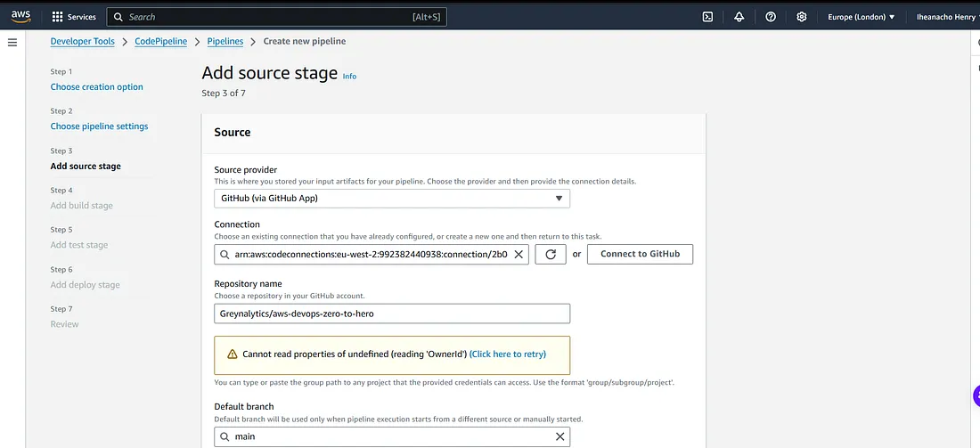Click the Source section heading
The height and width of the screenshot is (448, 980).
(x=233, y=133)
